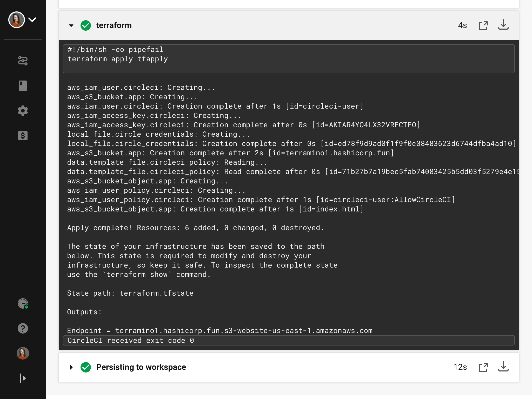Click the success check on Persisting to workspace
532x399 pixels.
pyautogui.click(x=86, y=367)
